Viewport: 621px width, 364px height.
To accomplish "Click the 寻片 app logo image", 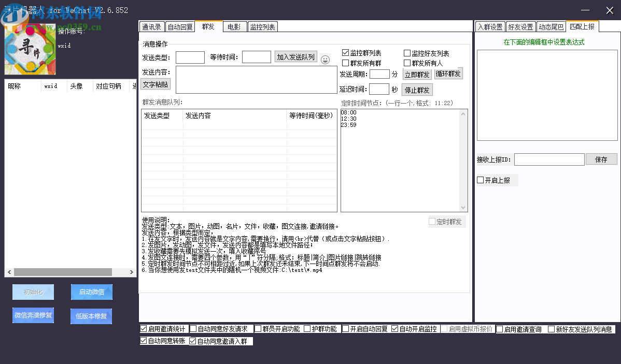I will coord(30,48).
